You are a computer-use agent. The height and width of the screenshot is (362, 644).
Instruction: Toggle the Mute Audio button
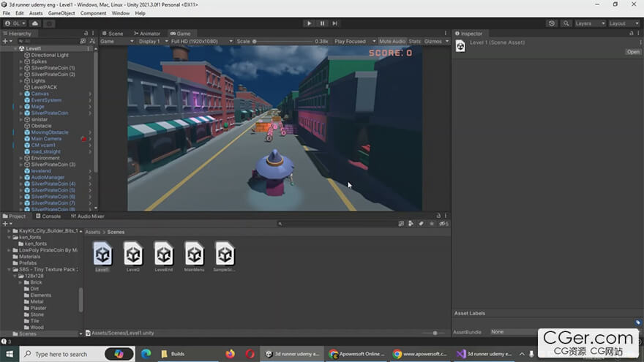point(392,42)
